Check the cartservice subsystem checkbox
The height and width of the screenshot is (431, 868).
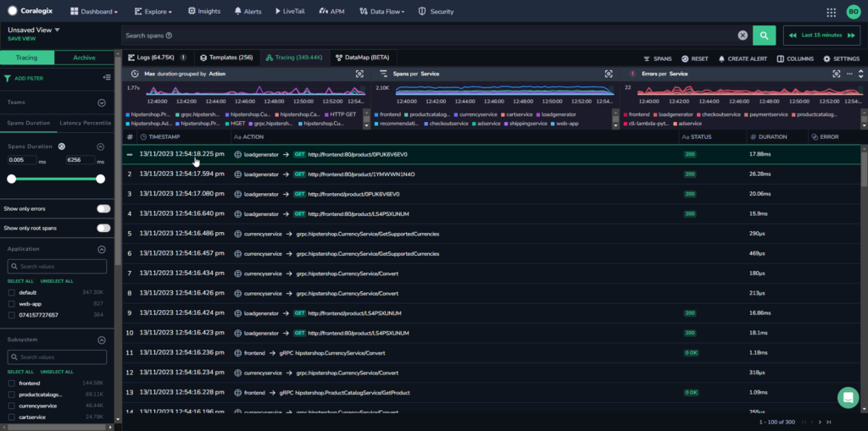pos(11,417)
